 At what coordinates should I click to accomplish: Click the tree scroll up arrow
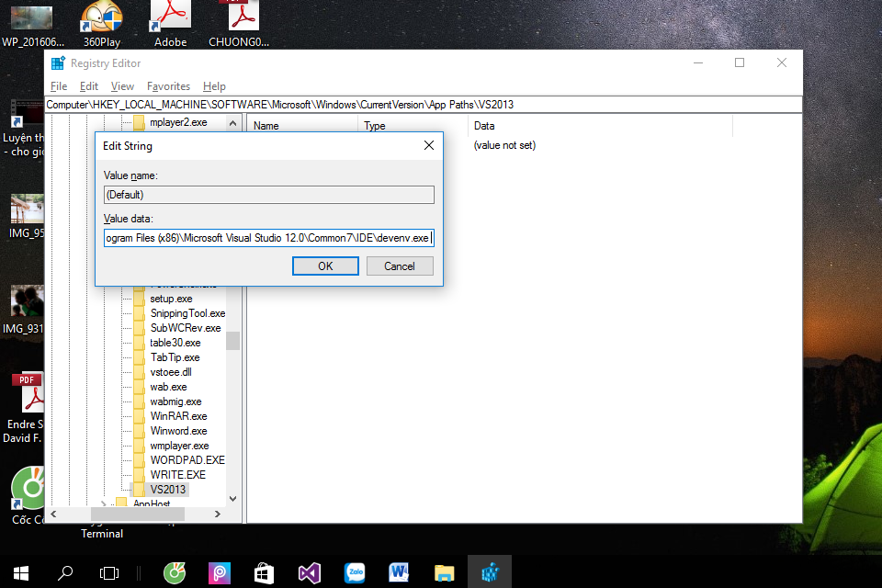232,123
